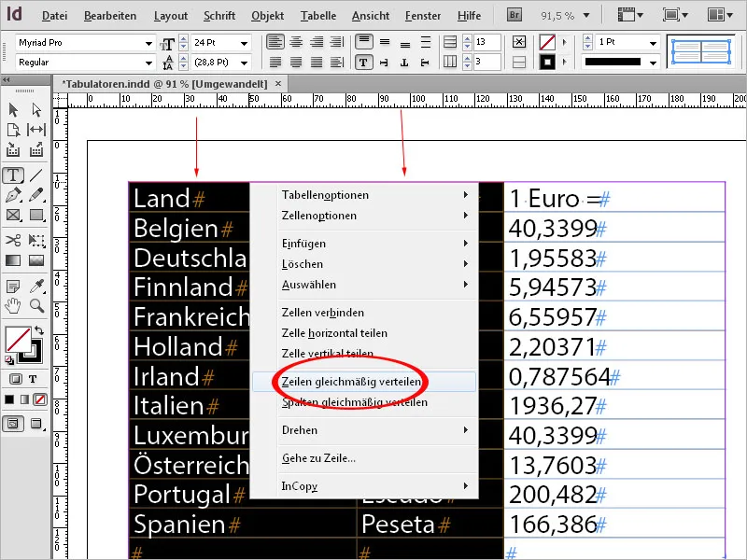
Task: Select the Rectangle Frame tool
Action: point(13,216)
